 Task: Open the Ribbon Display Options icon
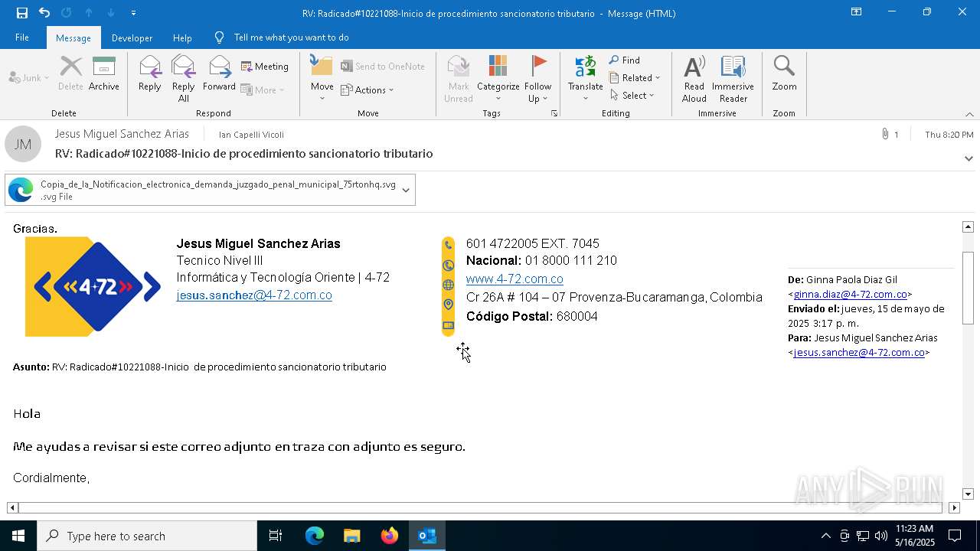tap(856, 12)
